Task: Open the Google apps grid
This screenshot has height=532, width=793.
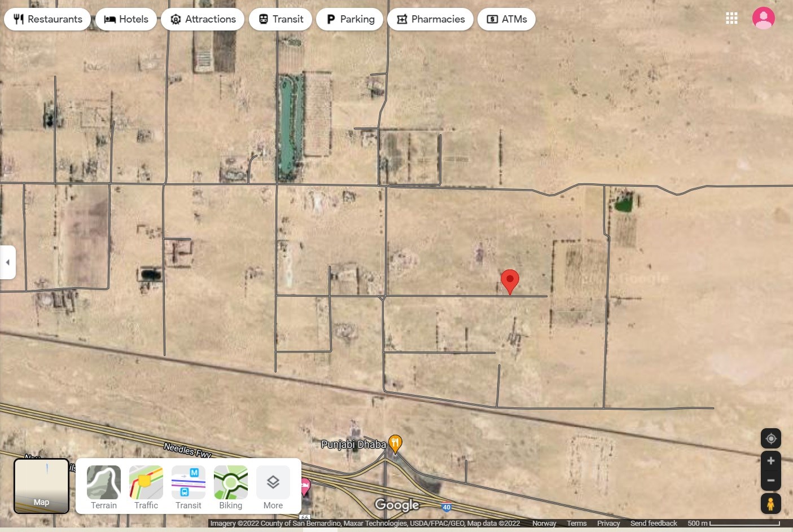Action: (731, 19)
